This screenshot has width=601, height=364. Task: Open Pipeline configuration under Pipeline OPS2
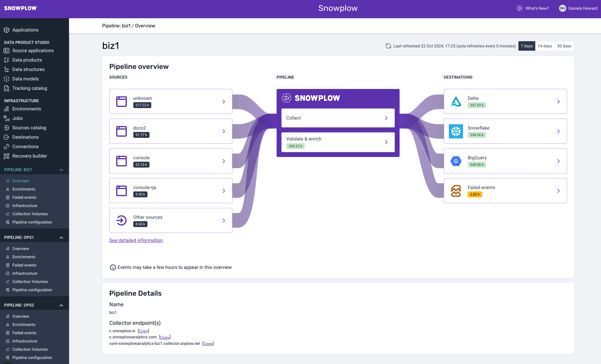click(x=32, y=358)
